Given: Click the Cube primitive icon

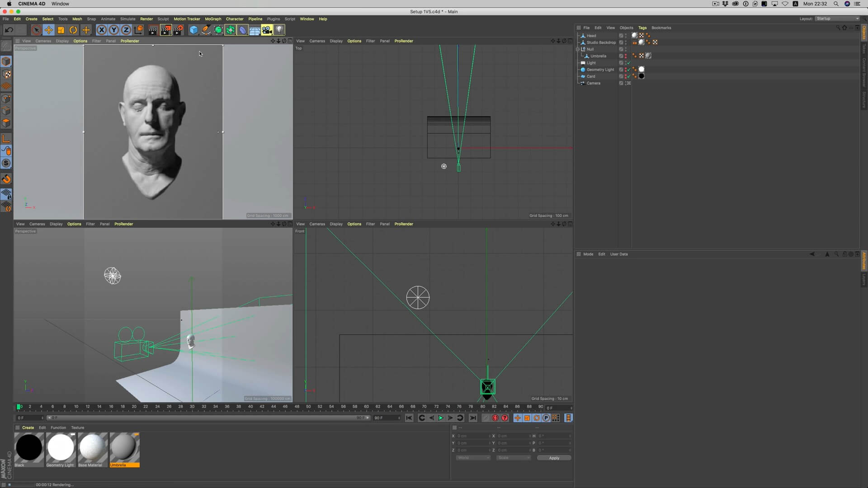Looking at the screenshot, I should (x=193, y=30).
